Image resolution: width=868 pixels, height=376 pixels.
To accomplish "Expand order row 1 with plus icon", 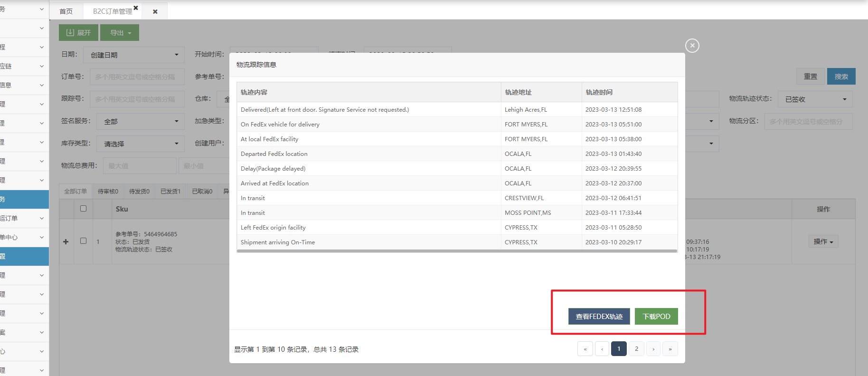I will coord(66,241).
